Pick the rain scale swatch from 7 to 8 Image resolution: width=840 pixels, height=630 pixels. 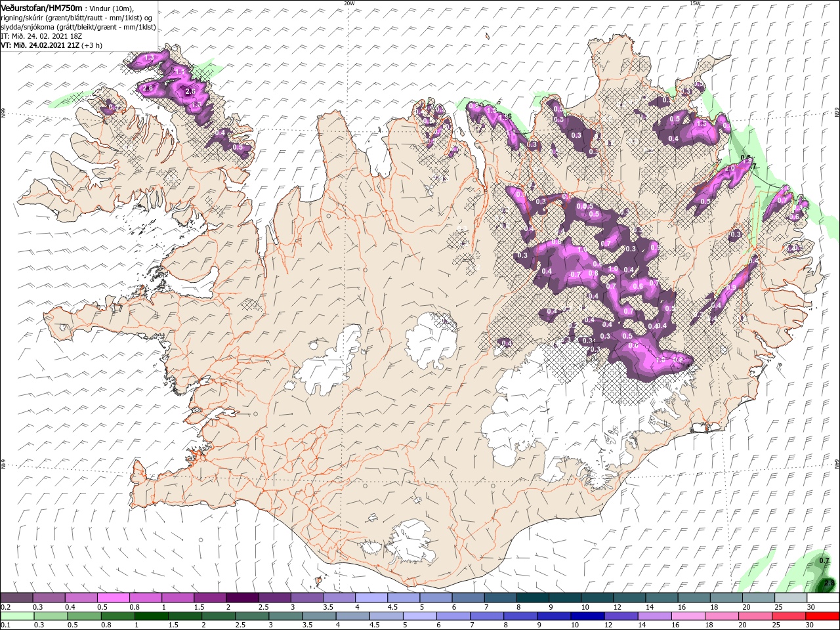[487, 616]
